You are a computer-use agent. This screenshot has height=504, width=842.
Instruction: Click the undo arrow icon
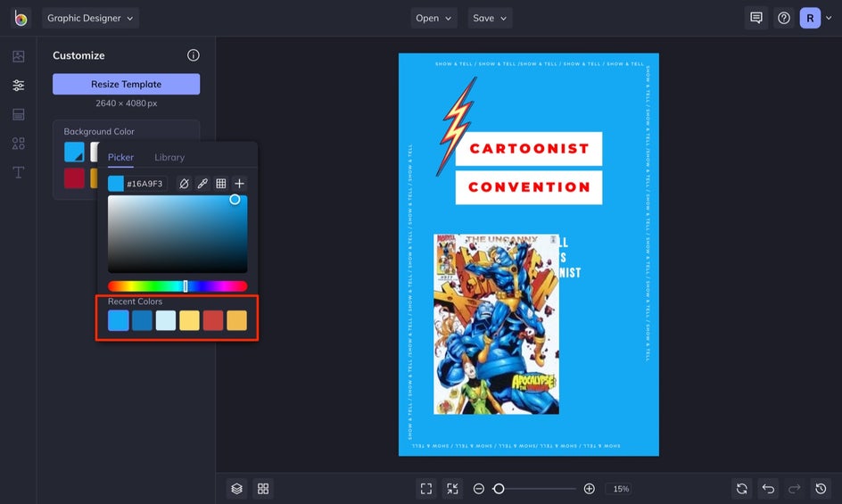point(768,489)
